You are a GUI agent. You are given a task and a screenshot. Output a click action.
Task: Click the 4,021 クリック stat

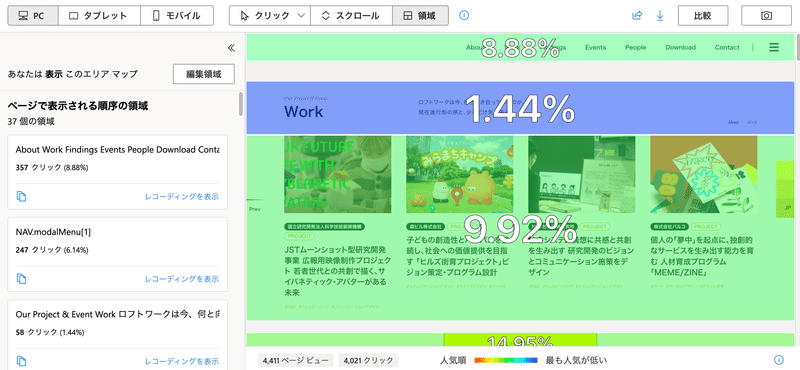pyautogui.click(x=368, y=360)
